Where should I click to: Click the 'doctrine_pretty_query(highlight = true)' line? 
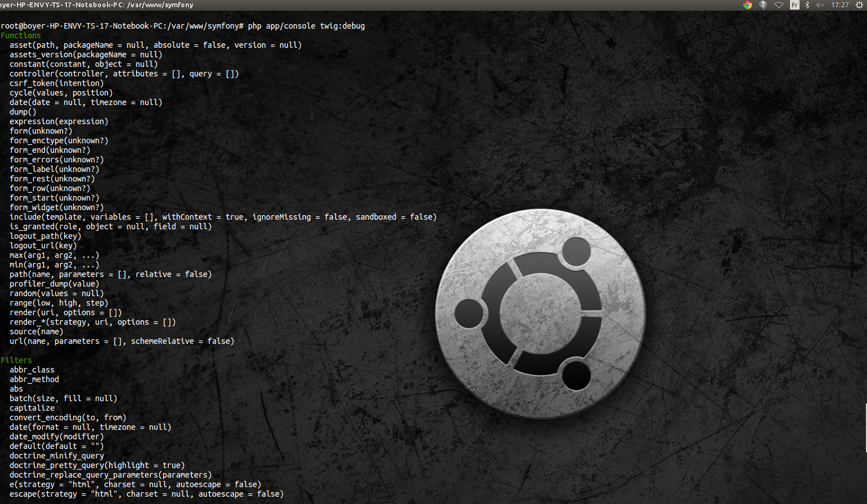click(x=97, y=465)
